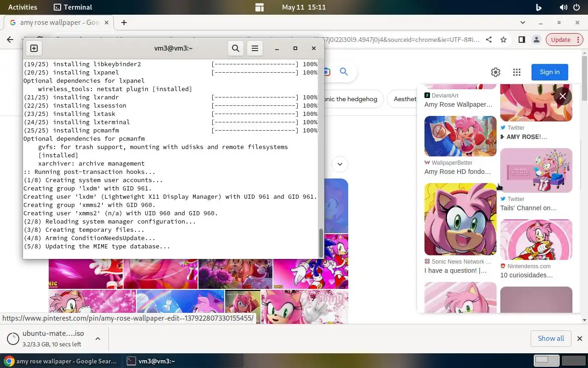The height and width of the screenshot is (368, 588).
Task: Open Google quick settings gear
Action: pyautogui.click(x=495, y=72)
